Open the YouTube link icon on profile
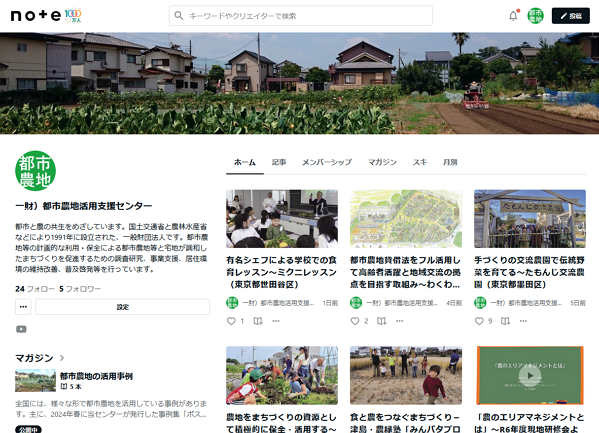 (21, 329)
